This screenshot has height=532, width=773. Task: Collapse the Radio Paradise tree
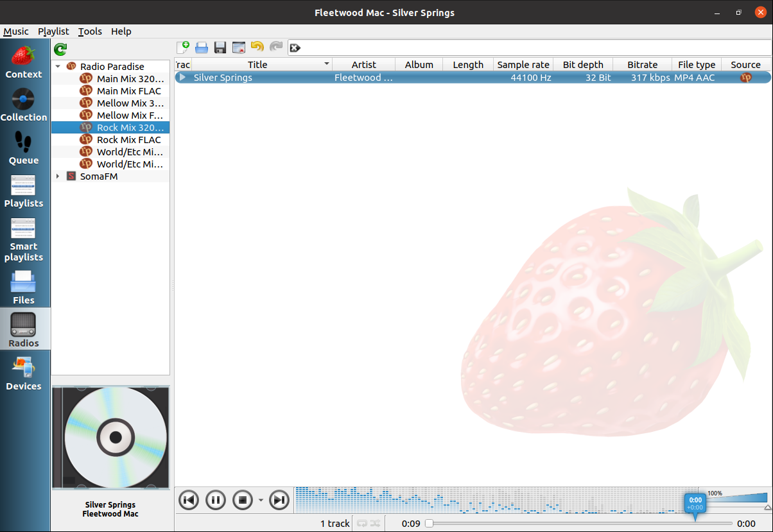[x=58, y=65]
